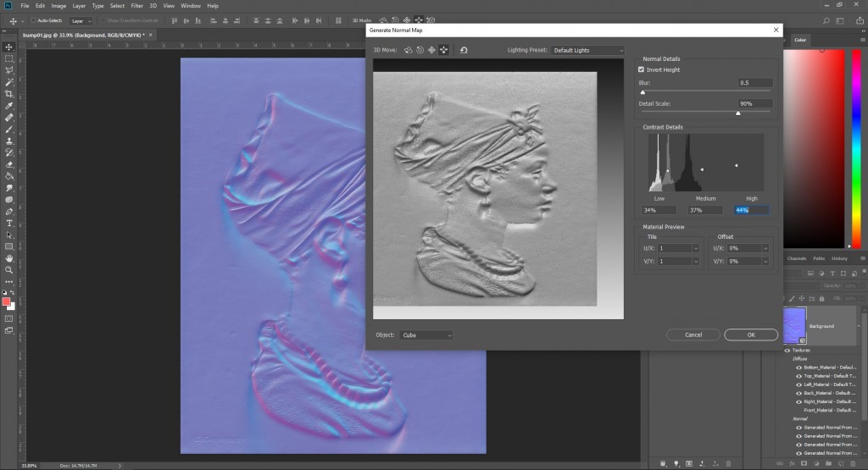Select the Type tool

pos(9,223)
